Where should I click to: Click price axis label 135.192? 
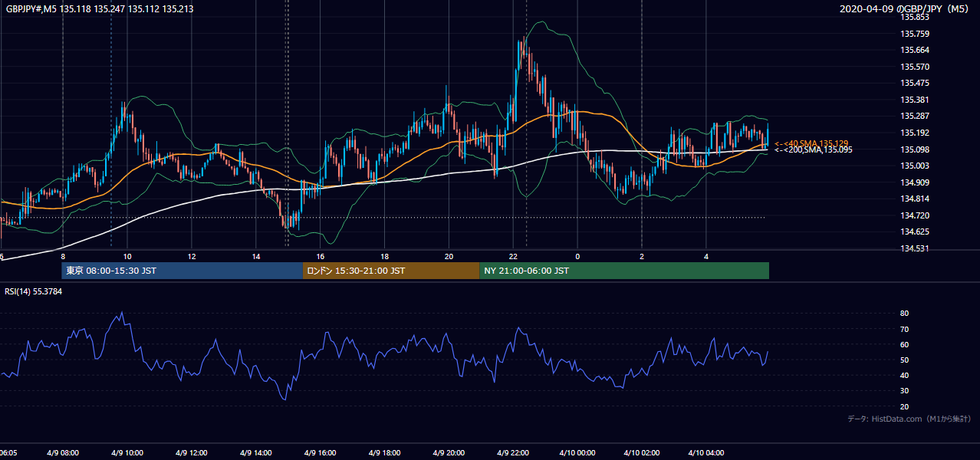[x=915, y=133]
